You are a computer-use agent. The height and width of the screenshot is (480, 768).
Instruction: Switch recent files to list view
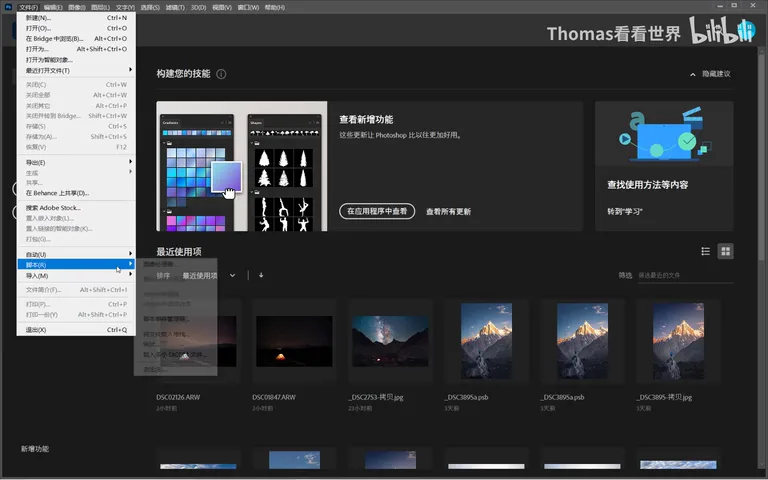[x=705, y=251]
